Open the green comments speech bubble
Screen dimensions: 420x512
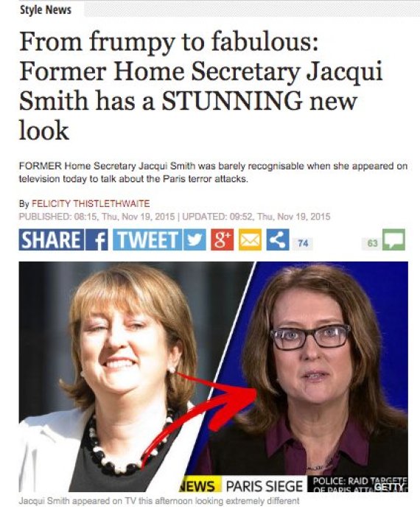click(x=394, y=239)
